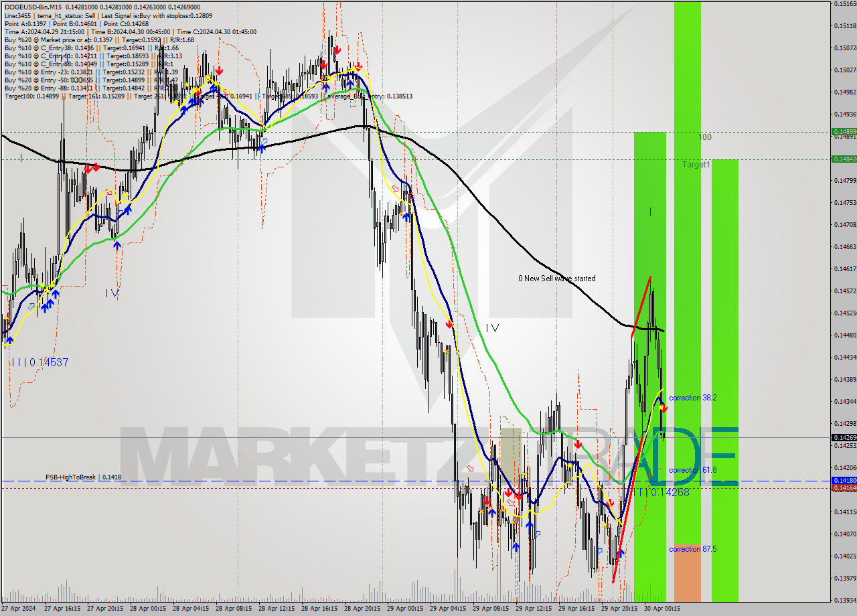Select the 'I I I 0.14268' wave label
Image resolution: width=857 pixels, height=616 pixels.
tap(662, 492)
